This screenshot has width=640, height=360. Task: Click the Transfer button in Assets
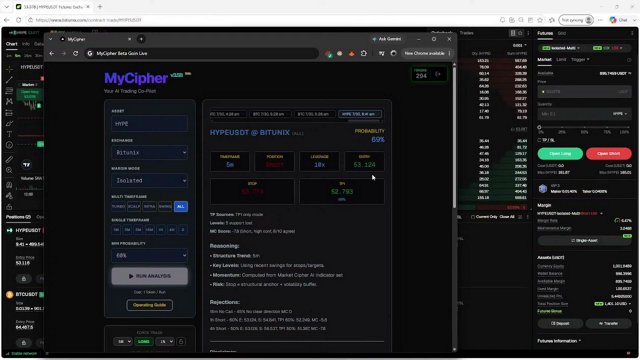(608, 324)
